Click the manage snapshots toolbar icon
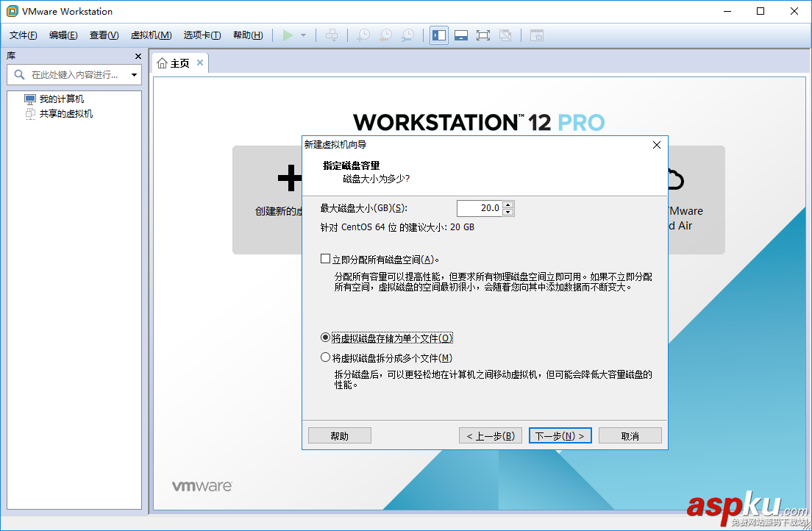Viewport: 812px width, 531px height. [408, 35]
